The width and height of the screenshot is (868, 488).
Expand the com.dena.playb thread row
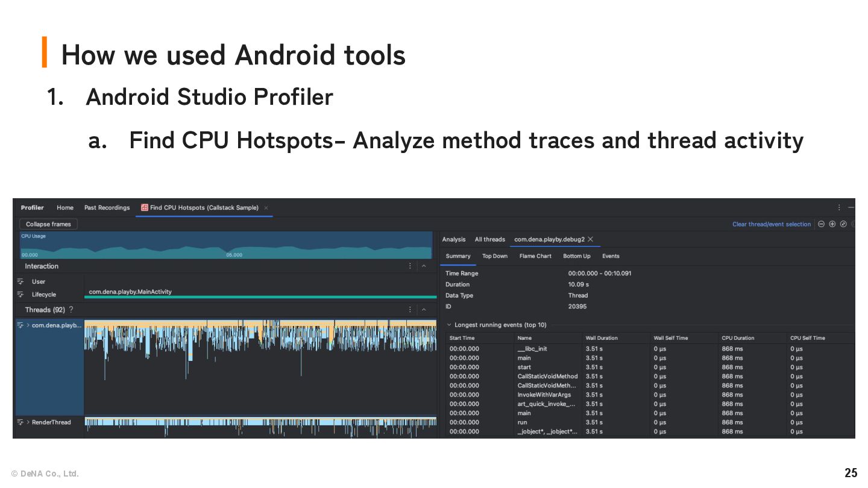pos(28,325)
